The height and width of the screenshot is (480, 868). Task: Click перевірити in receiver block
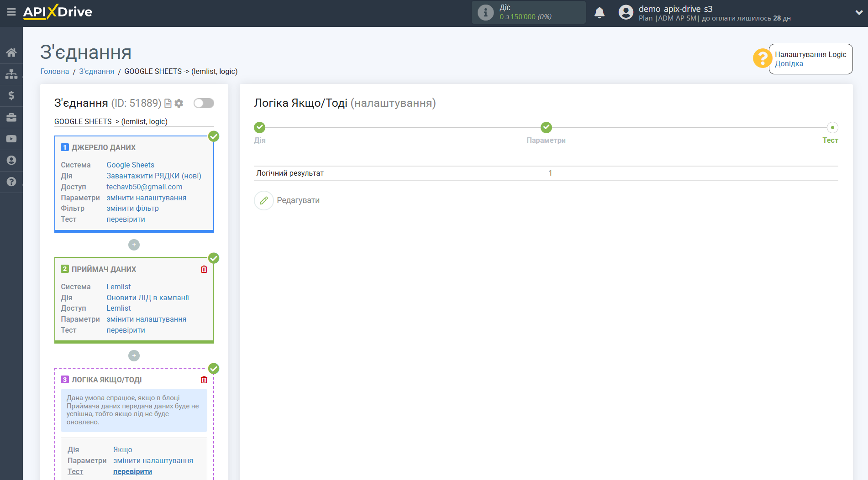126,330
